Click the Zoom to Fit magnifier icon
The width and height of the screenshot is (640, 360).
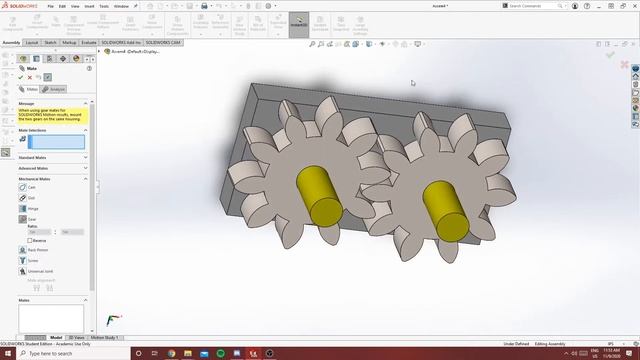click(x=312, y=44)
